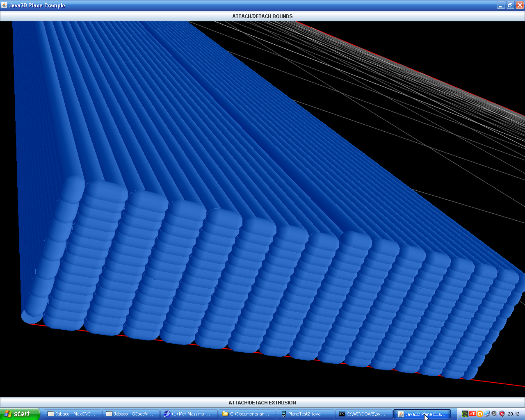Click the system clock showing 20.42
Screen dimensions: 525x420
pos(514,414)
